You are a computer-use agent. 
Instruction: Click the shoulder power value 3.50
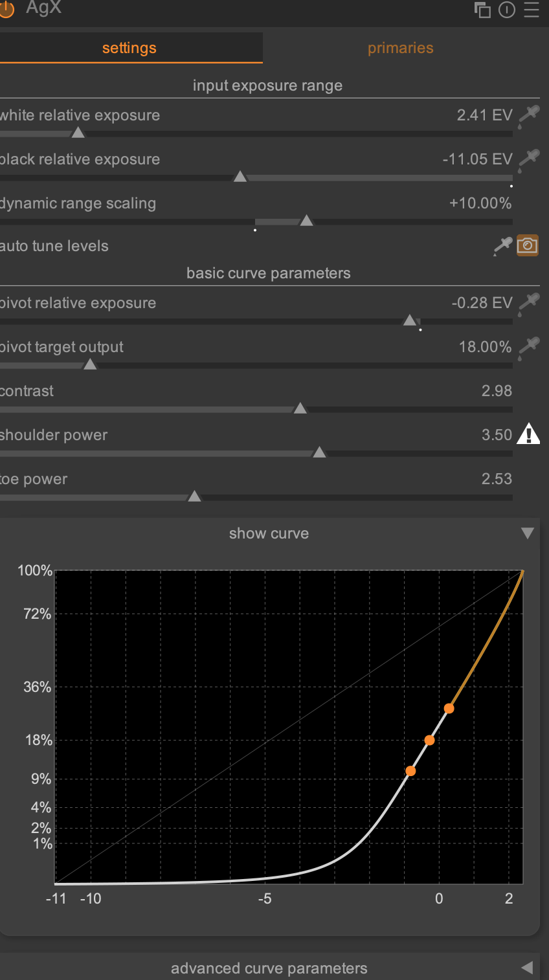click(x=497, y=435)
